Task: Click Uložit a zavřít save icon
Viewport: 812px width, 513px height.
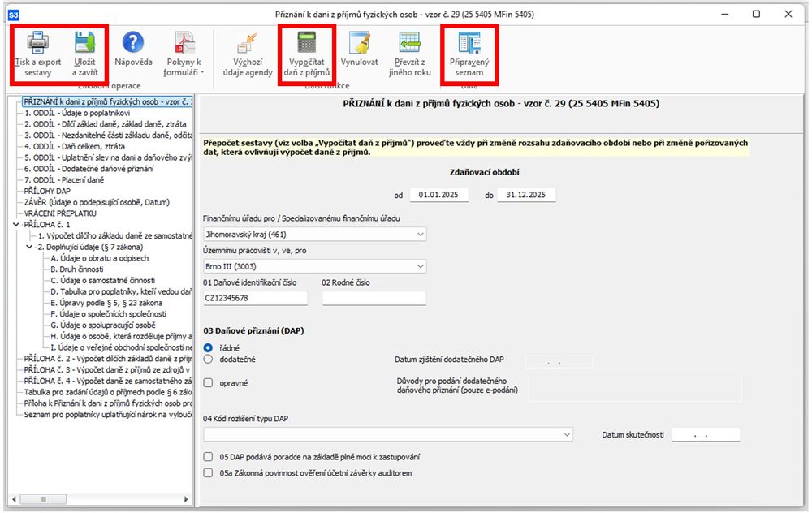Action: click(84, 43)
